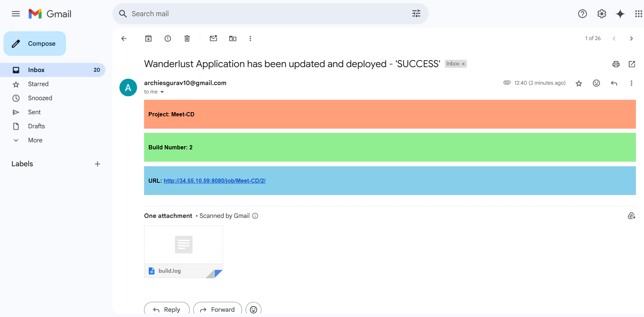The width and height of the screenshot is (644, 317).
Task: Click the Build Number: 2 text
Action: tap(170, 147)
